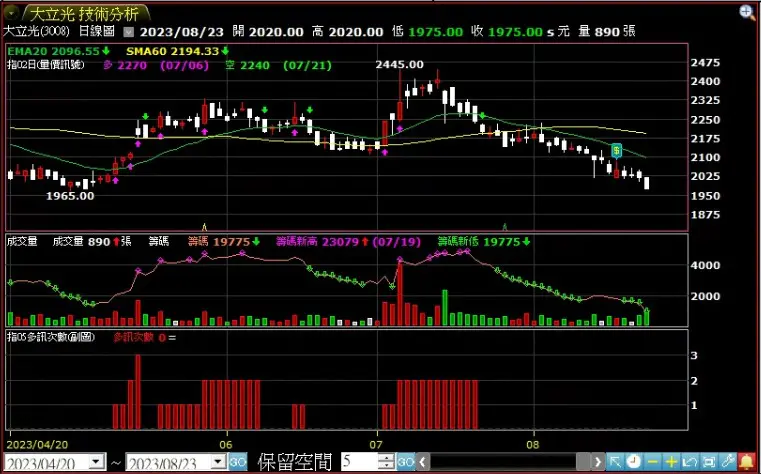Viewport: 761px width, 474px height.
Task: Click the 多 2270 (07/06) signal text
Action: point(156,65)
